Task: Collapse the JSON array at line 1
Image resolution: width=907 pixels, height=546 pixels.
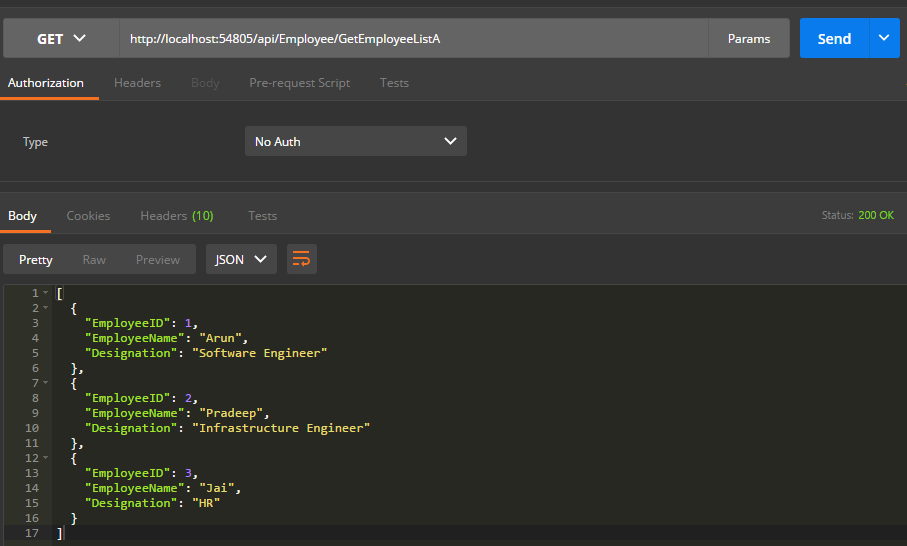Action: (x=46, y=293)
